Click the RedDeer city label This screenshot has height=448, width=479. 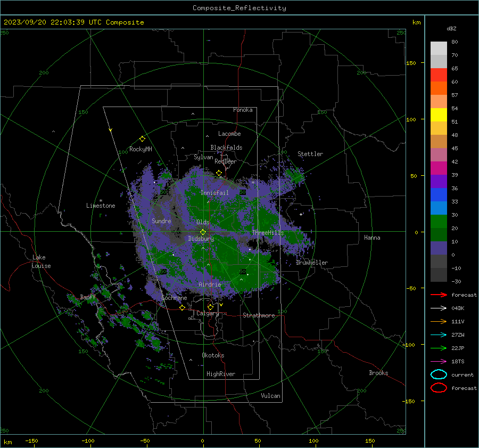coord(226,161)
